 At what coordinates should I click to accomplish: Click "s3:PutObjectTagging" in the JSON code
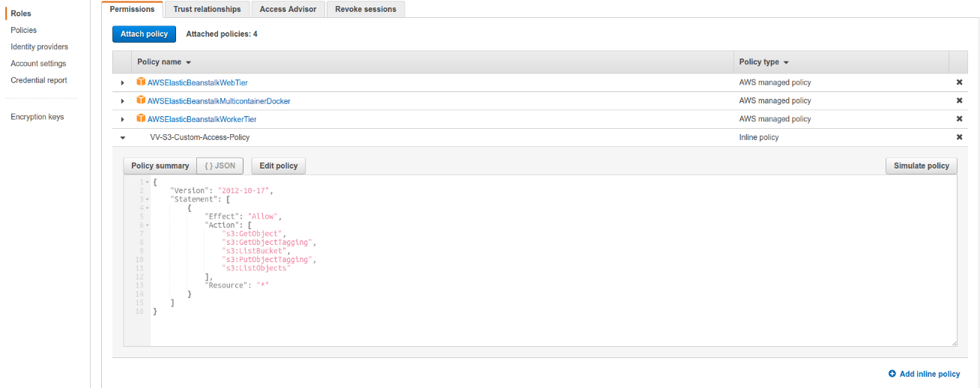tap(269, 259)
